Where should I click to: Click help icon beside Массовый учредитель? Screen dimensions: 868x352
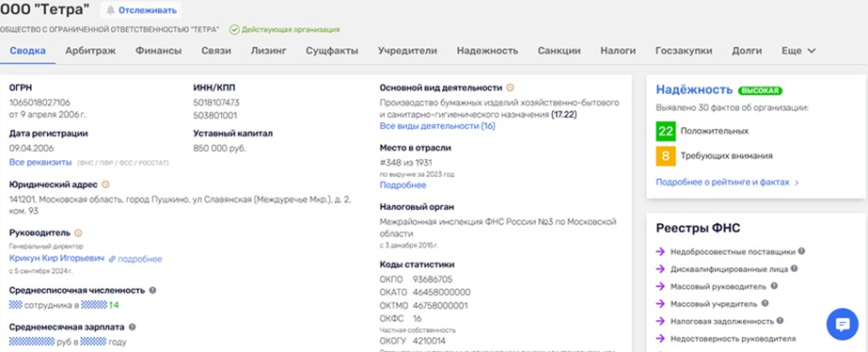765,303
